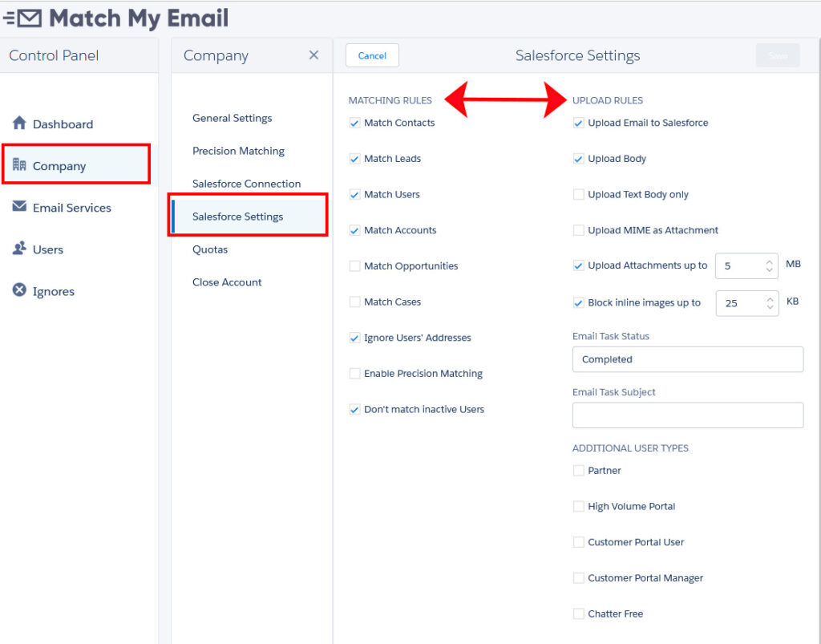Click the Email Task Subject field

(x=687, y=415)
